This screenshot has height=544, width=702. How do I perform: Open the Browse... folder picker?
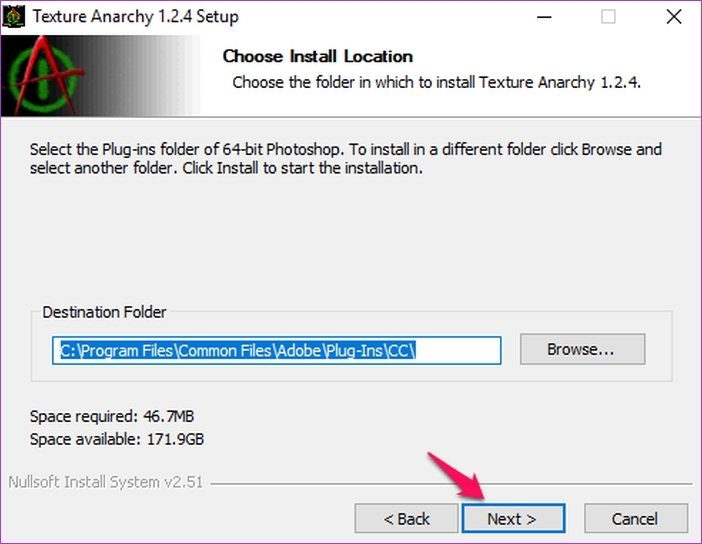[582, 349]
